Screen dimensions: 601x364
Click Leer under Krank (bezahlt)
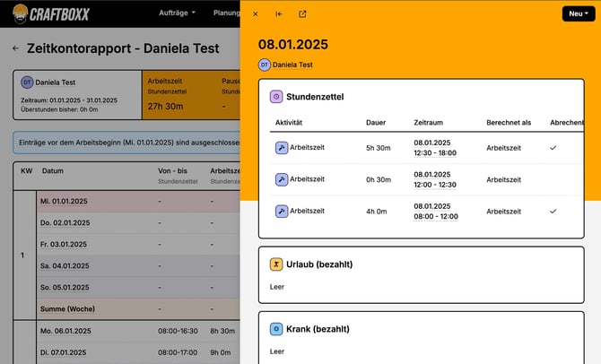(x=277, y=351)
